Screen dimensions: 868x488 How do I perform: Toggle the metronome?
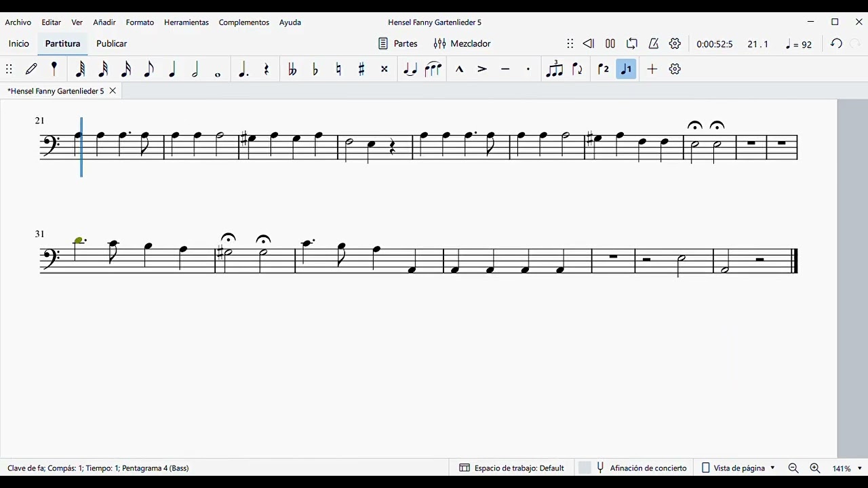tap(654, 43)
